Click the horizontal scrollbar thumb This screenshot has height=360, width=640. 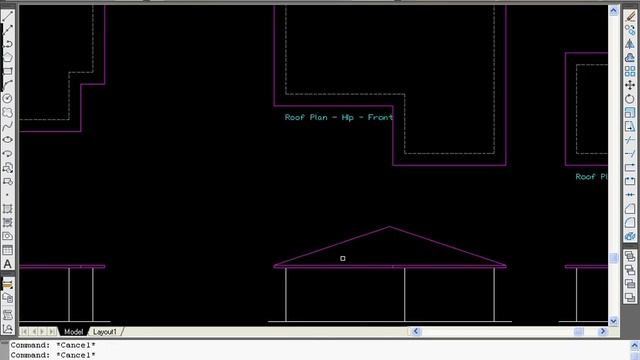tap(579, 331)
